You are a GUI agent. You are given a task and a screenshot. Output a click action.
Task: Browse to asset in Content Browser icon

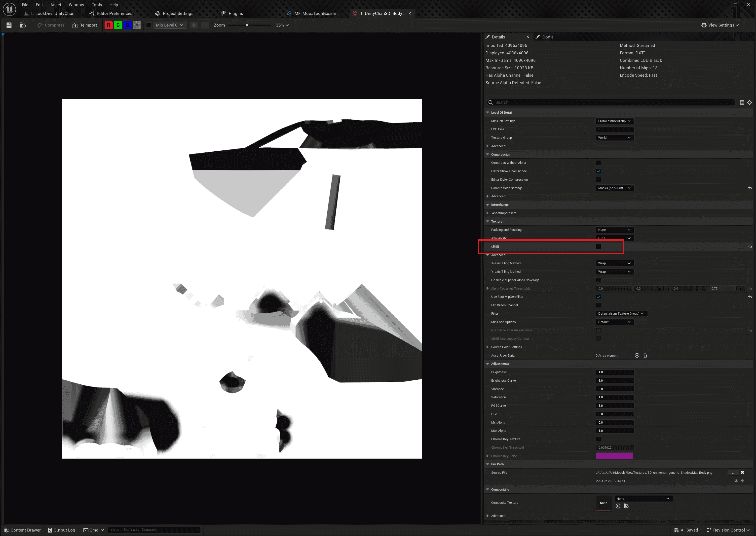tap(22, 25)
